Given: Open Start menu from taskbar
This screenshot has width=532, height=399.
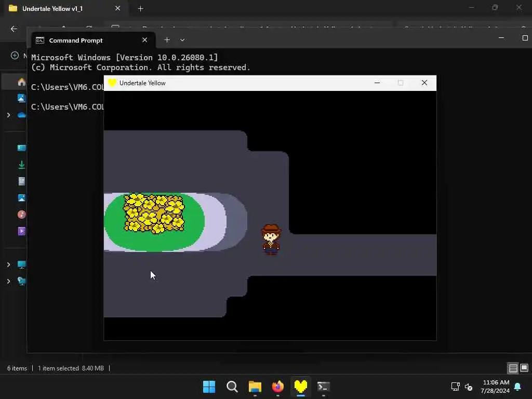Looking at the screenshot, I should [209, 387].
